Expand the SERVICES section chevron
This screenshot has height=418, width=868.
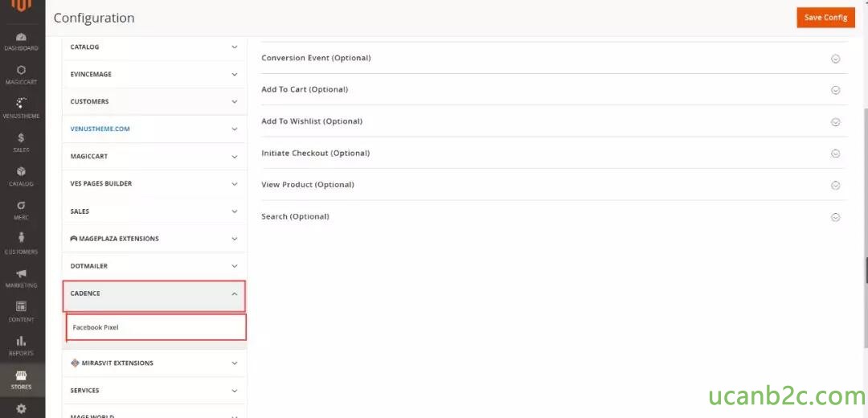point(234,391)
